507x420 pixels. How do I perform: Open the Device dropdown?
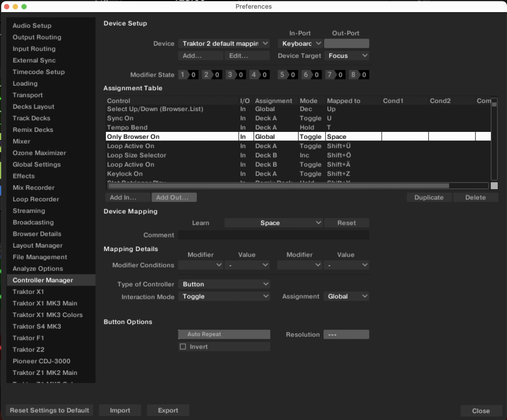pos(224,43)
